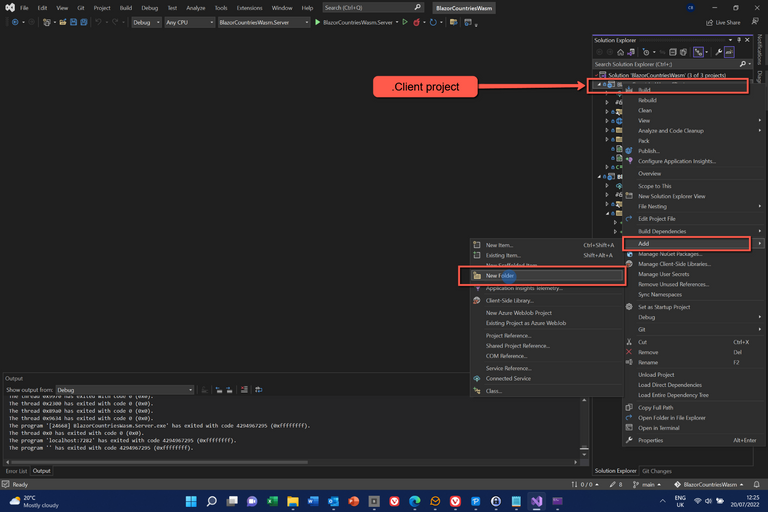Switch to the Error List tab
Image resolution: width=768 pixels, height=512 pixels.
coord(15,470)
